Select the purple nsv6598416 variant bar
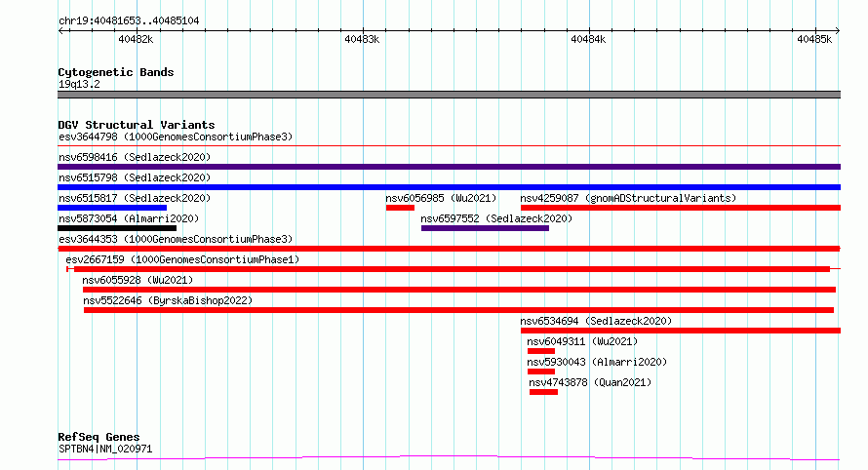The width and height of the screenshot is (868, 470). click(x=449, y=167)
